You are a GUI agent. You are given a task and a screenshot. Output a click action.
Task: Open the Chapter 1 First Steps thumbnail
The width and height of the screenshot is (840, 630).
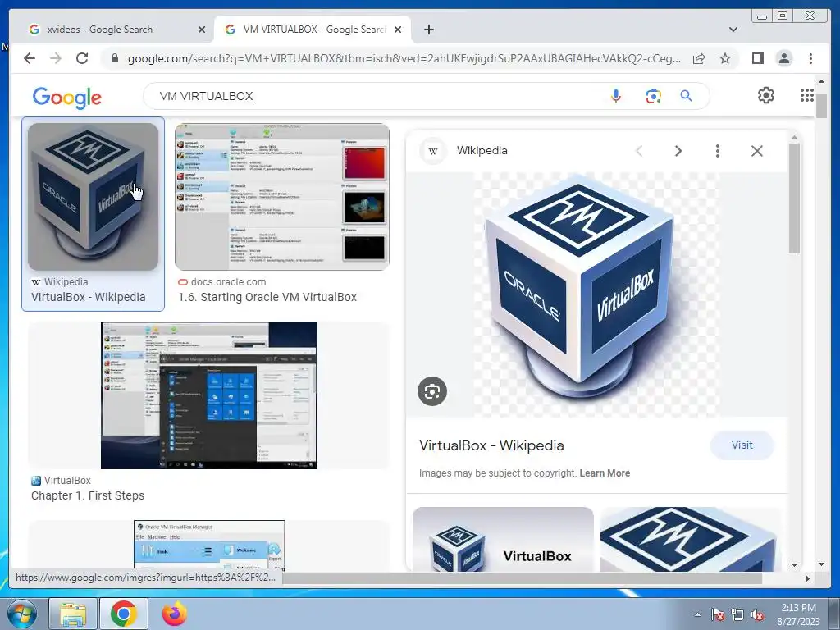coord(209,395)
